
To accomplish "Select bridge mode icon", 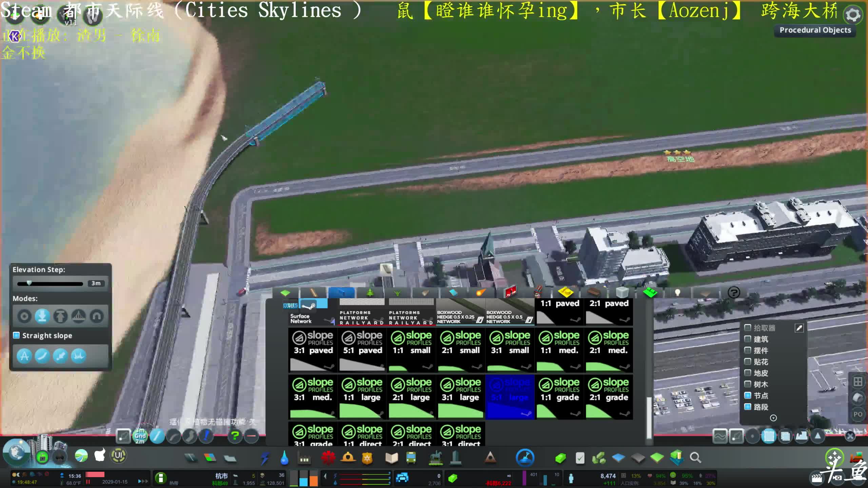I will 79,316.
